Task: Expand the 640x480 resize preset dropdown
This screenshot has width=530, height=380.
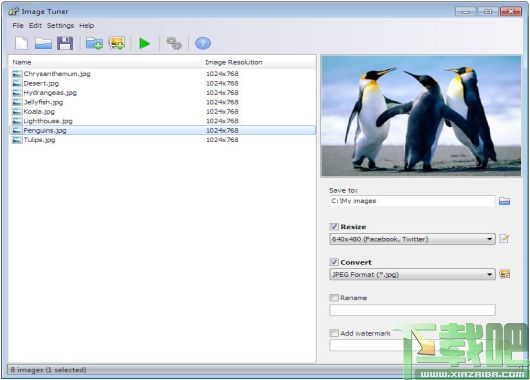Action: click(412, 239)
